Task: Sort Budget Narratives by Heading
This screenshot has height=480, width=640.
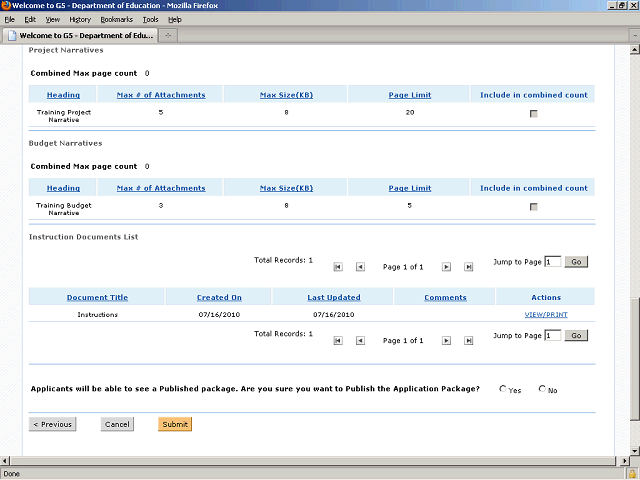Action: pyautogui.click(x=63, y=188)
